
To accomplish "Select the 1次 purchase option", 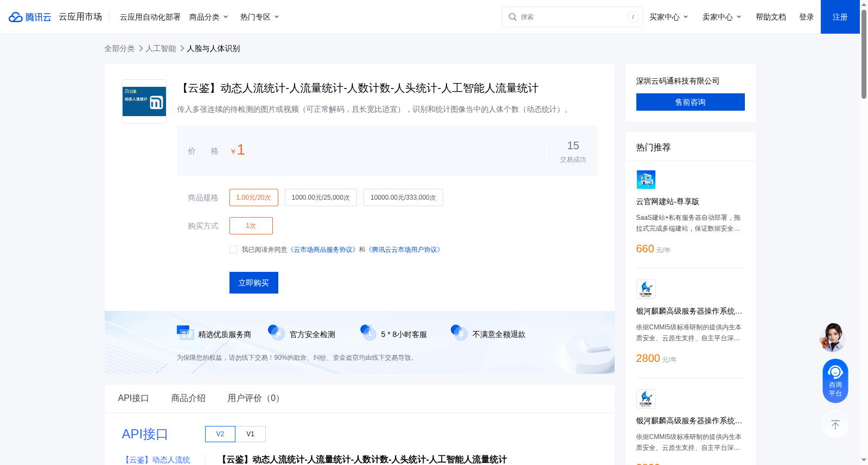I will (251, 226).
